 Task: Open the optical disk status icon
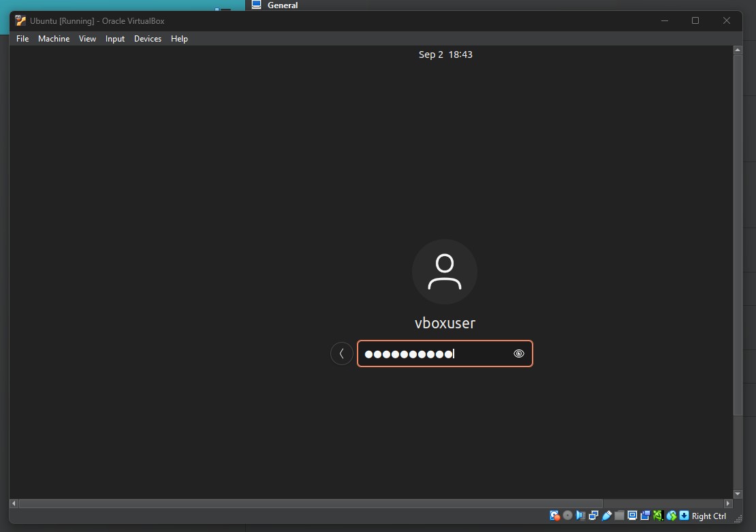567,516
